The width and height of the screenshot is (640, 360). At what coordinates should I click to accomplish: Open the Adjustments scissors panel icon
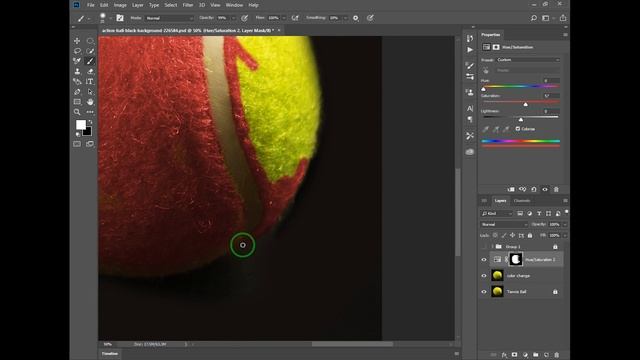click(x=470, y=136)
